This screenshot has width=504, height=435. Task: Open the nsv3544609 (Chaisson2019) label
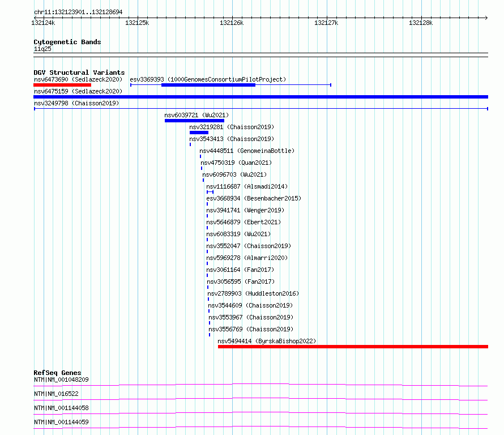coord(250,305)
